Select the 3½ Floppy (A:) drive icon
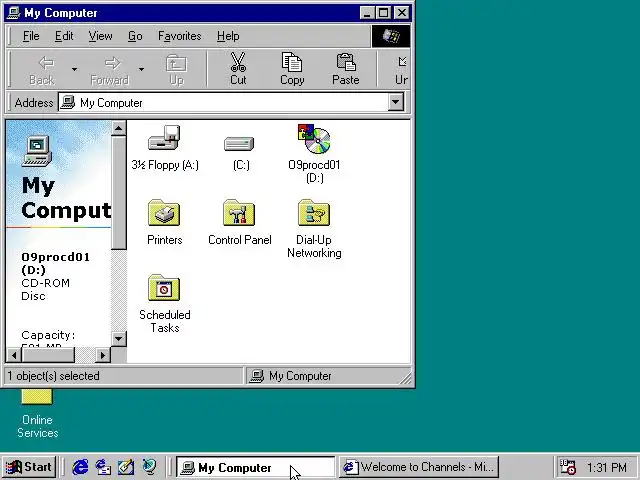The image size is (640, 480). [x=164, y=138]
